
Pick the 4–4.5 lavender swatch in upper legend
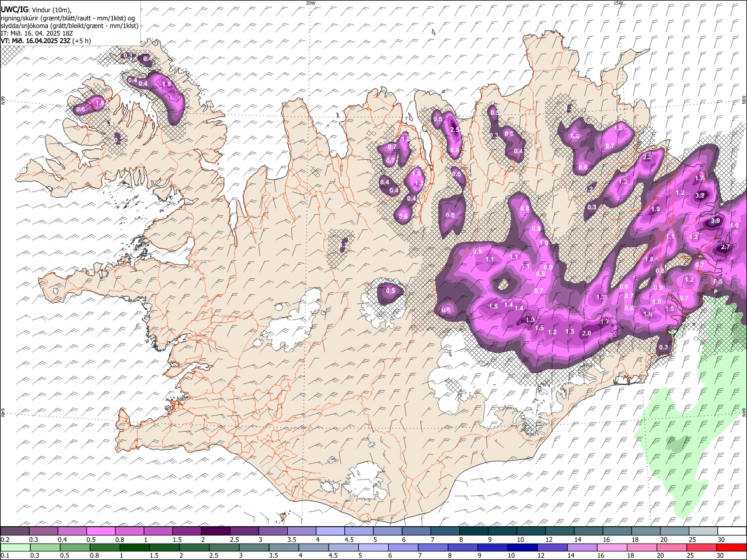(330, 531)
